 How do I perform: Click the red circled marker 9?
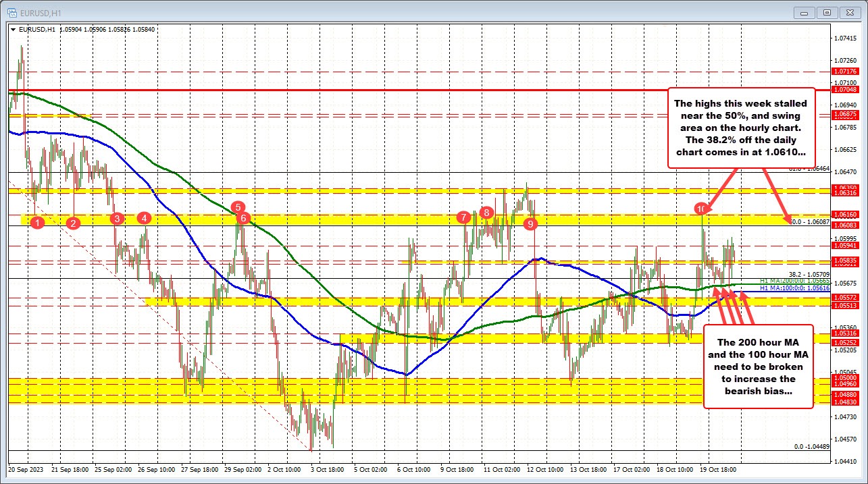(x=531, y=224)
